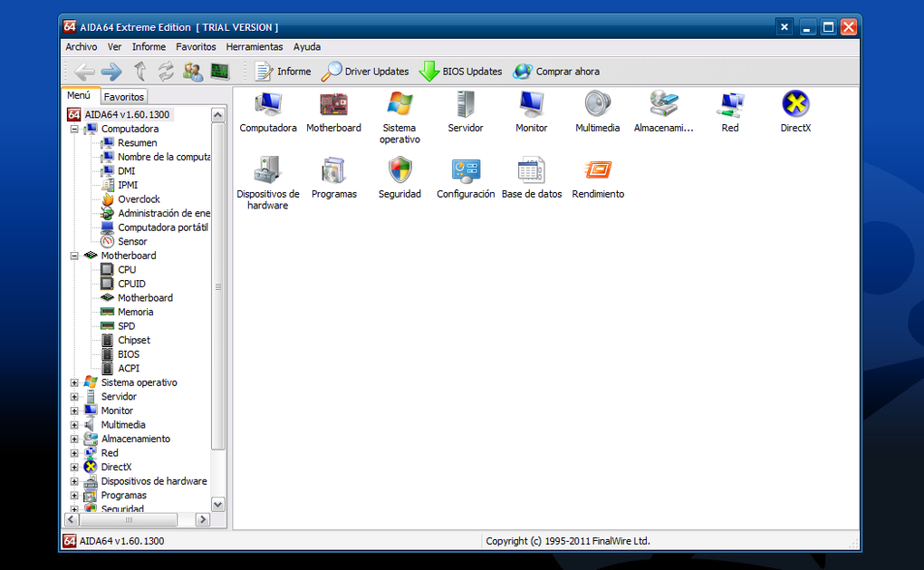Switch to the Favoritos tab
This screenshot has height=570, width=924.
pyautogui.click(x=124, y=97)
